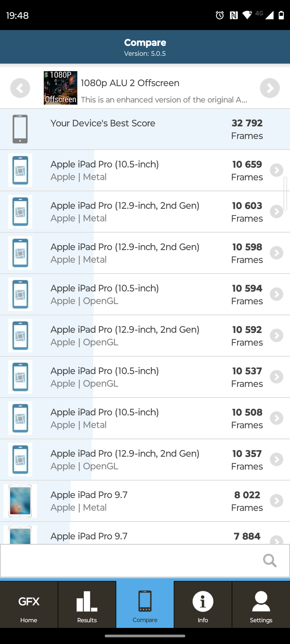Select the iPad Pro 10 594 Frames OpenGL row
The width and height of the screenshot is (290, 644).
pyautogui.click(x=145, y=294)
